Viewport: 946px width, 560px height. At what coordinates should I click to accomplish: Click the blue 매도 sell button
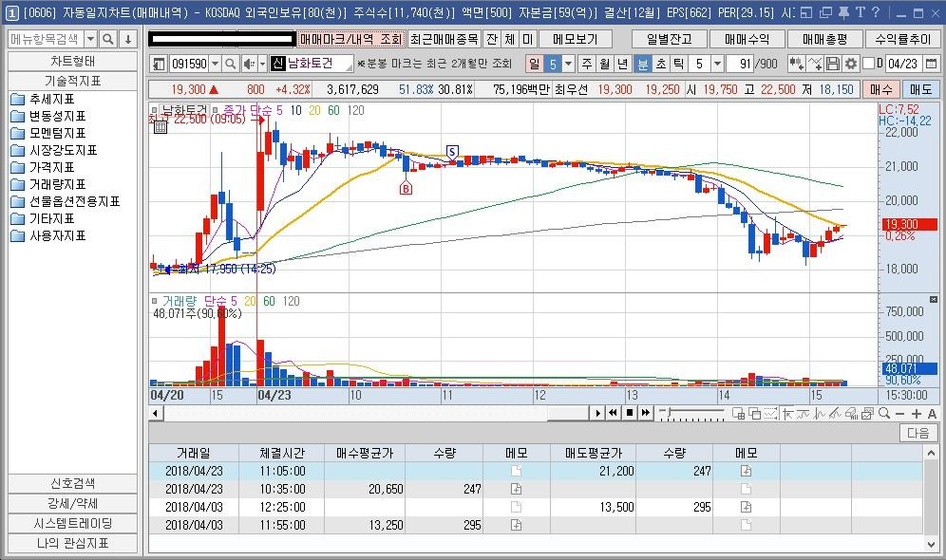[x=920, y=90]
